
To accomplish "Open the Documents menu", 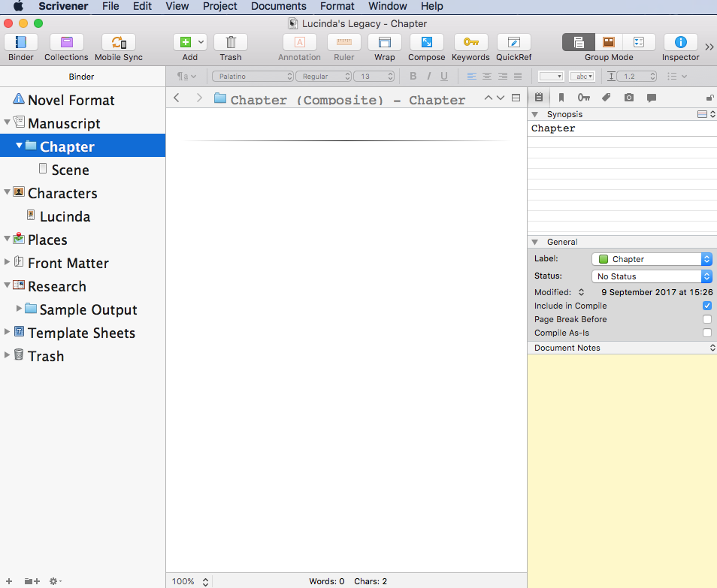I will [279, 7].
